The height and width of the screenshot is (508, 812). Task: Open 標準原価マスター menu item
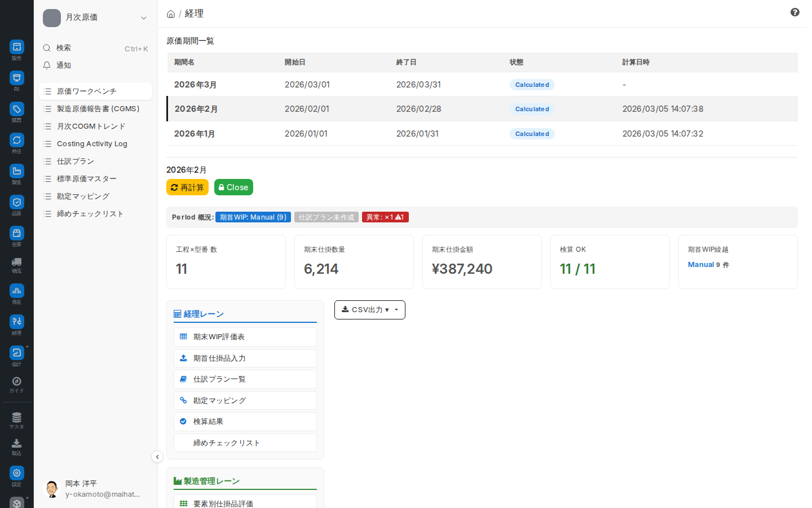click(95, 179)
